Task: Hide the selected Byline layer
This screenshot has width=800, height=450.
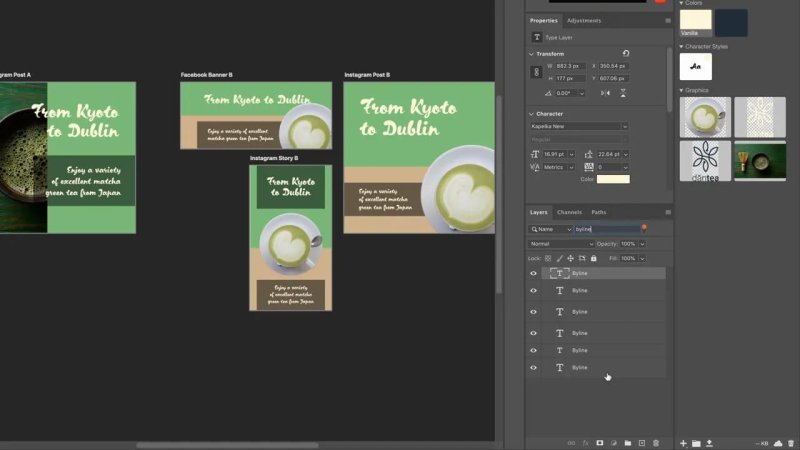Action: click(533, 273)
